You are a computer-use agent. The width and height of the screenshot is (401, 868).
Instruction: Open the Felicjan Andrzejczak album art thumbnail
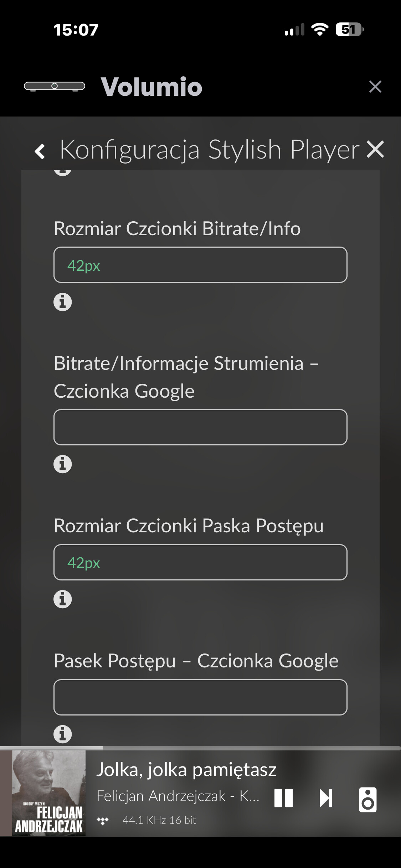tap(49, 793)
